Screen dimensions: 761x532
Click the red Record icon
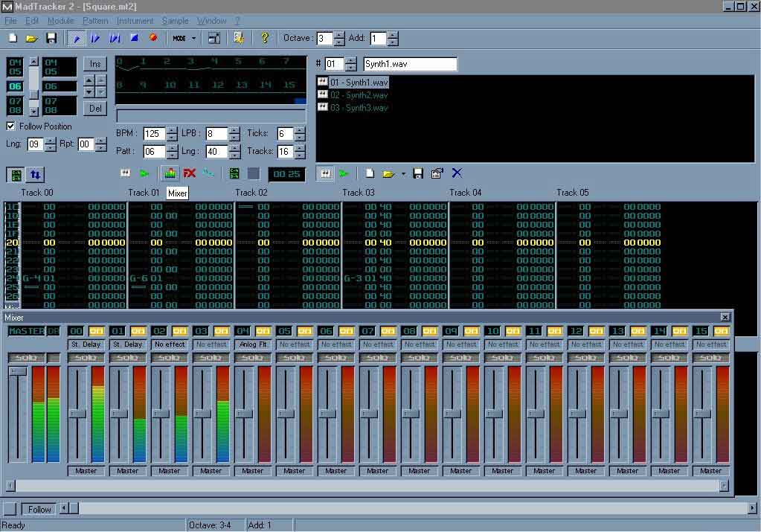coord(153,38)
